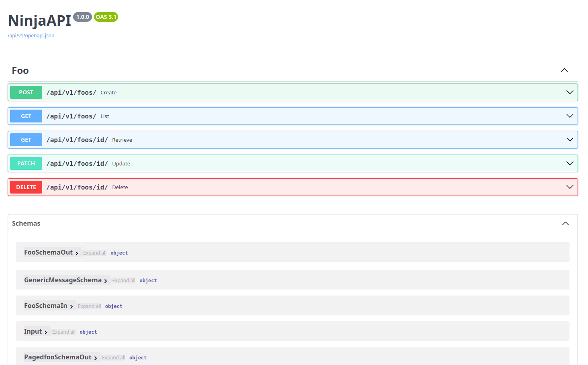
Task: Click the GET badge on the Retrieve endpoint
Action: point(26,139)
